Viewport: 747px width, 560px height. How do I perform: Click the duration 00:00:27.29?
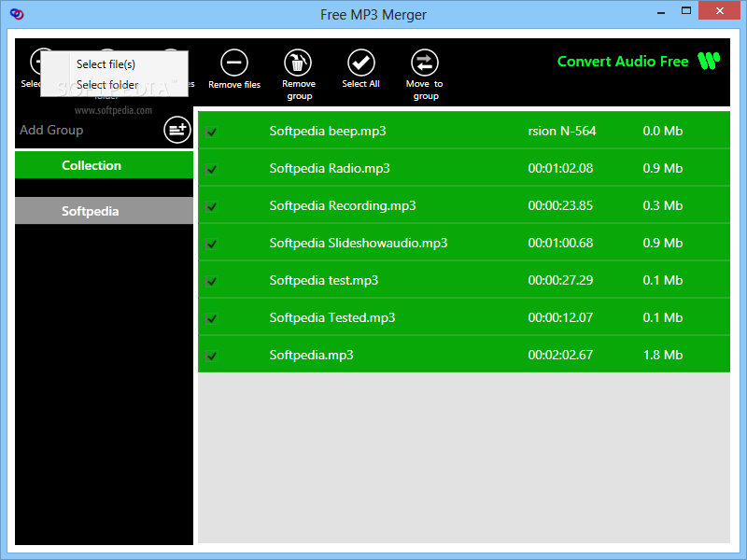(x=560, y=280)
